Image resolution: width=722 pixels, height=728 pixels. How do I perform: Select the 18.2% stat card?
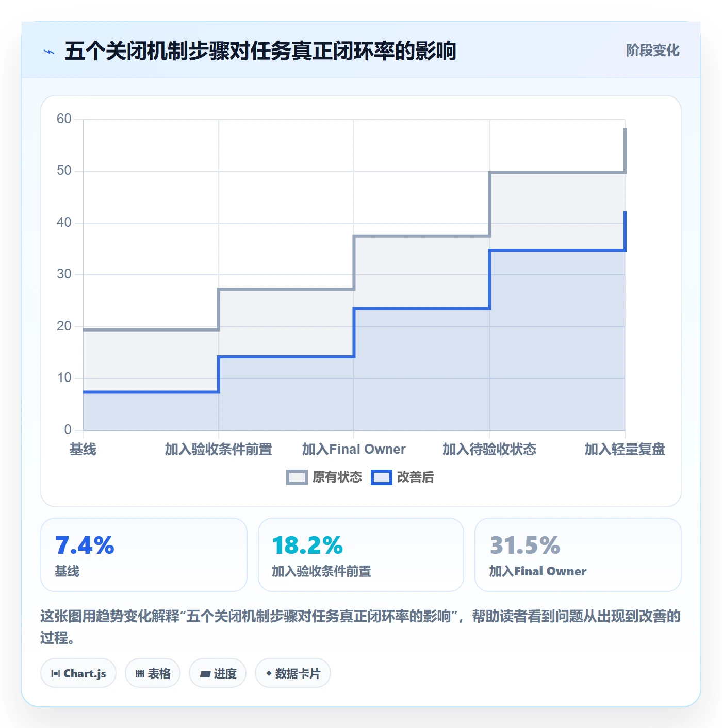[x=361, y=555]
